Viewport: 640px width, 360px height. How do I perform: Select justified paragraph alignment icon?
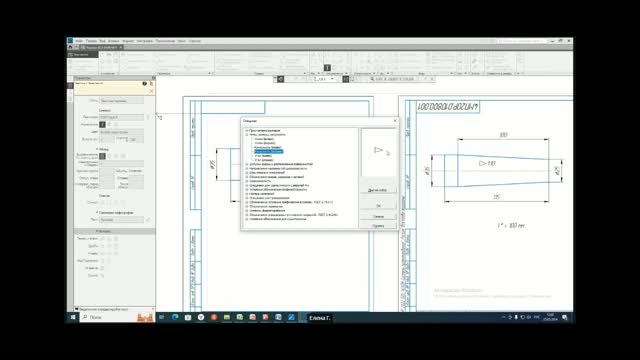point(123,156)
